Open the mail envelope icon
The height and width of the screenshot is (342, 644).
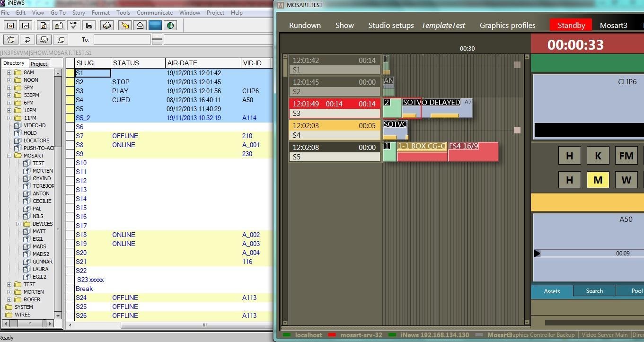coord(140,26)
